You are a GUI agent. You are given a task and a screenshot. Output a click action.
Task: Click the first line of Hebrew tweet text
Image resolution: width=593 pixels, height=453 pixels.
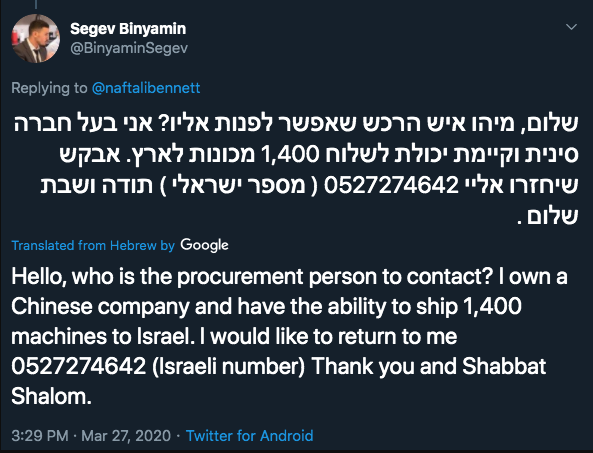(296, 123)
